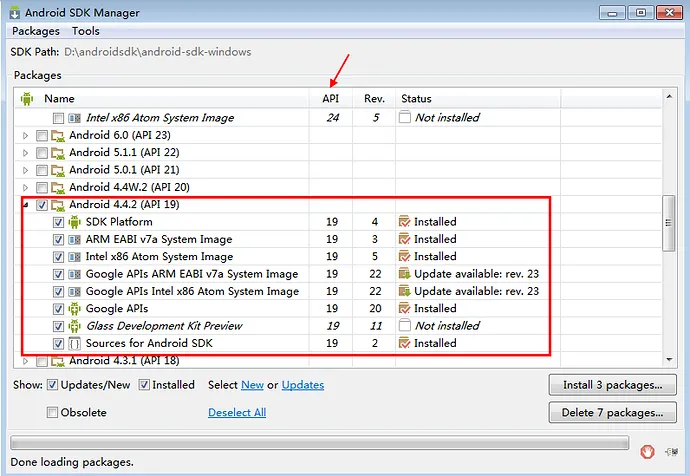This screenshot has width=690, height=476.
Task: Click the Android 5.1.1 (API 22) folder icon
Action: (58, 153)
